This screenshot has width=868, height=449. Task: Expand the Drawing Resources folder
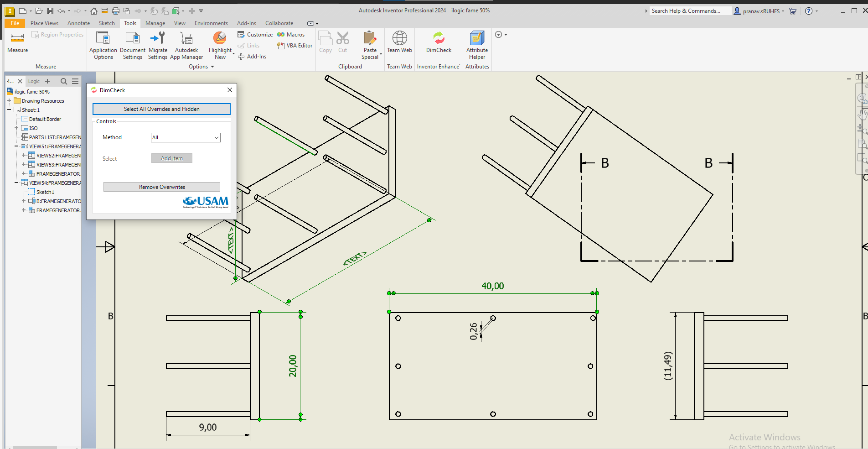tap(9, 101)
